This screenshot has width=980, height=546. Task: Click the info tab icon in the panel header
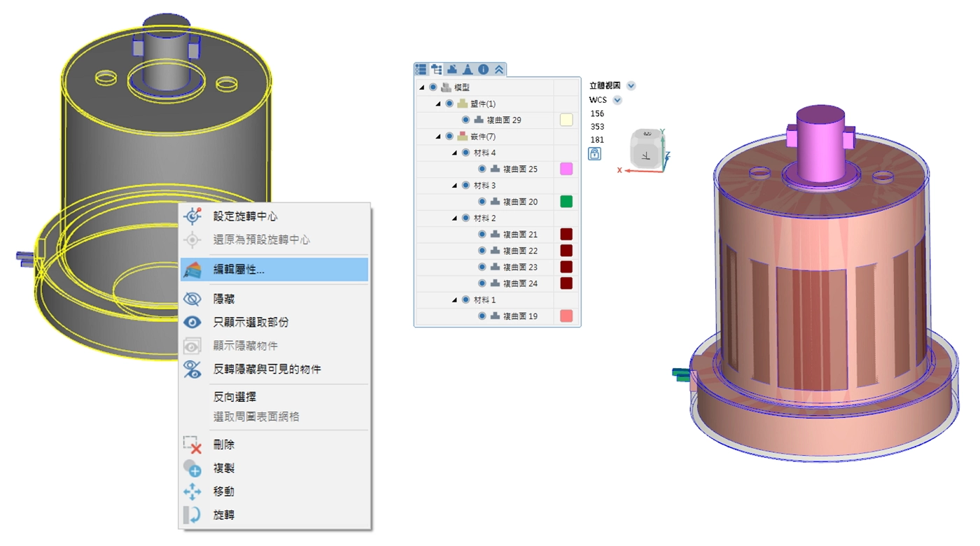coord(483,69)
